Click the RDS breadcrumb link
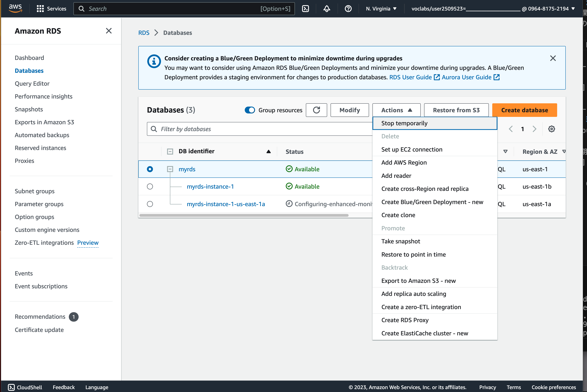The image size is (587, 392). click(x=144, y=33)
